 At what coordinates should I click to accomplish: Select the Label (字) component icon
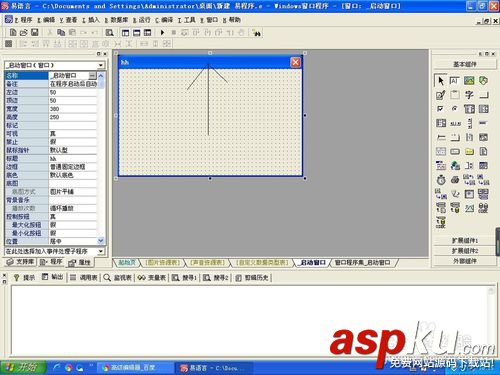coord(469,95)
